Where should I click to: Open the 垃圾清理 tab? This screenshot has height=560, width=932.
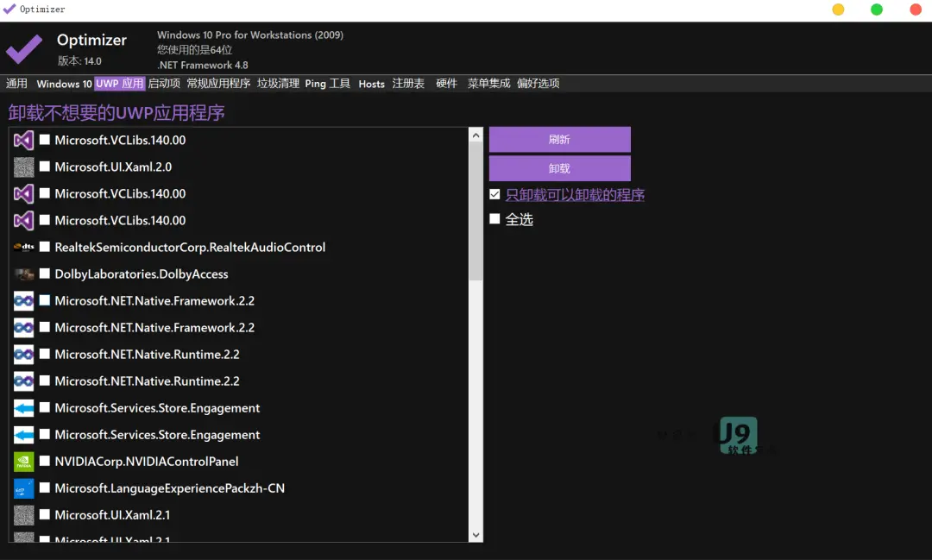coord(278,83)
